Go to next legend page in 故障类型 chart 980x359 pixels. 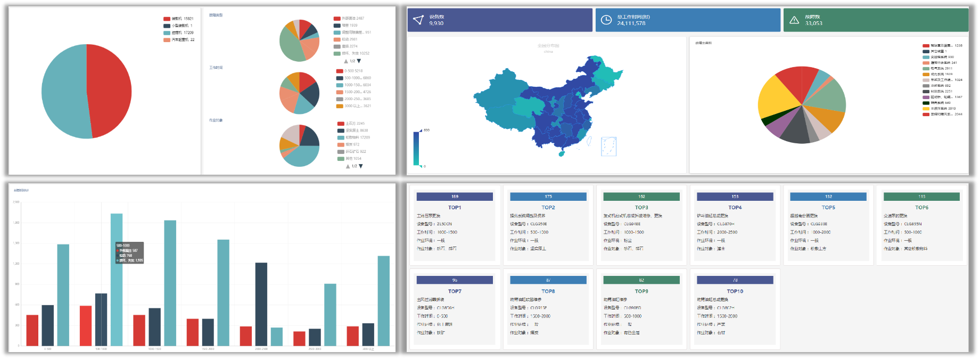click(359, 61)
